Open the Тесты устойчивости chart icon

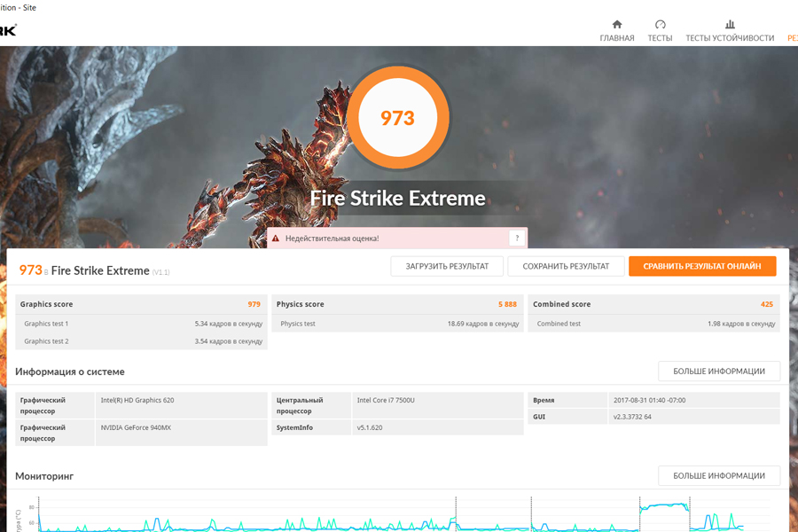[730, 24]
